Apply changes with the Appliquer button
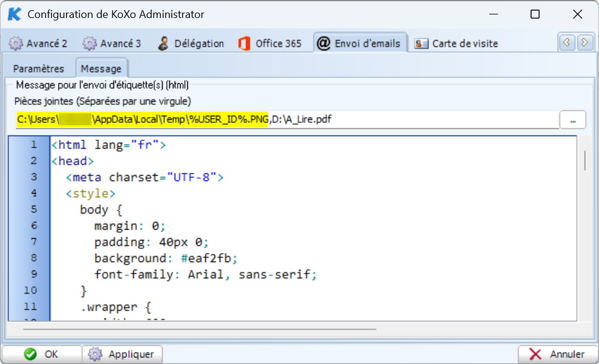The width and height of the screenshot is (599, 364). (122, 354)
